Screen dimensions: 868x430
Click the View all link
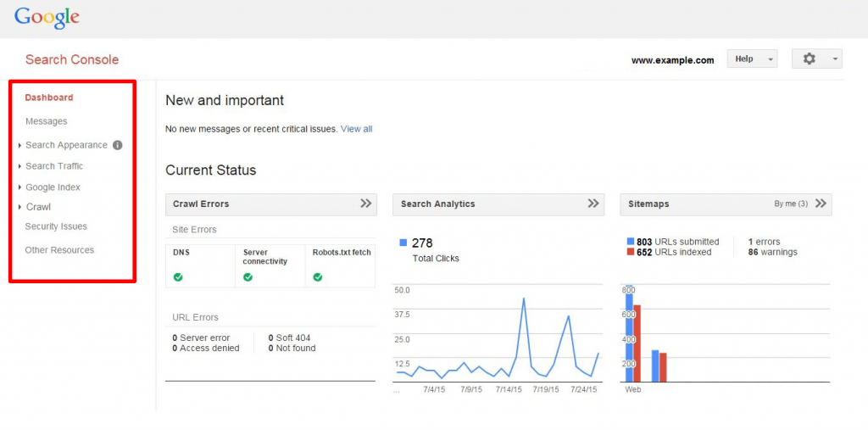coord(357,129)
